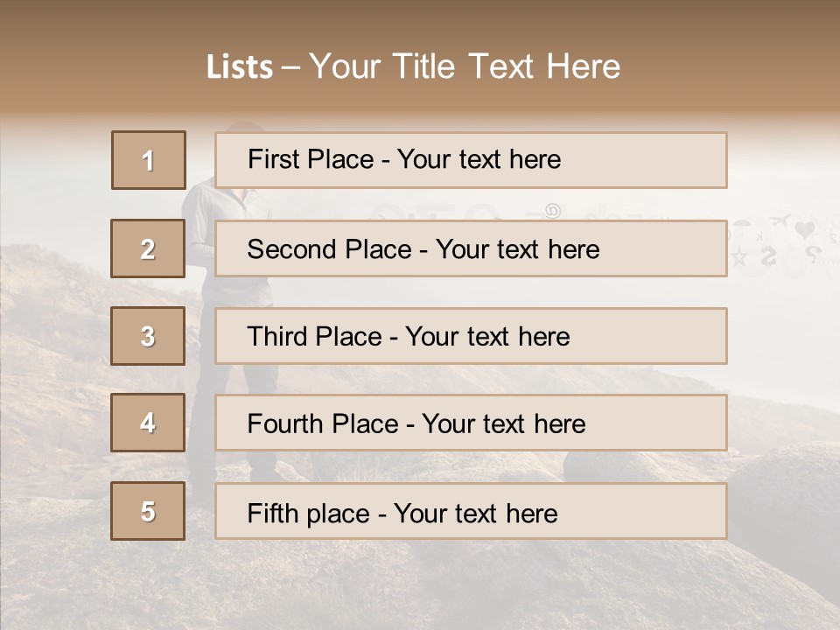Click the faint @ symbol in background

[552, 210]
